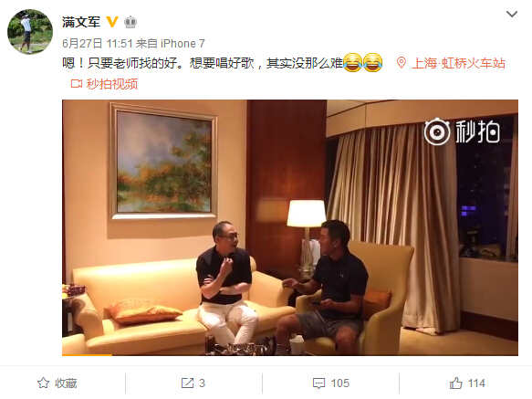Expand the post options chevron menu
This screenshot has height=399, width=532.
pos(512,15)
